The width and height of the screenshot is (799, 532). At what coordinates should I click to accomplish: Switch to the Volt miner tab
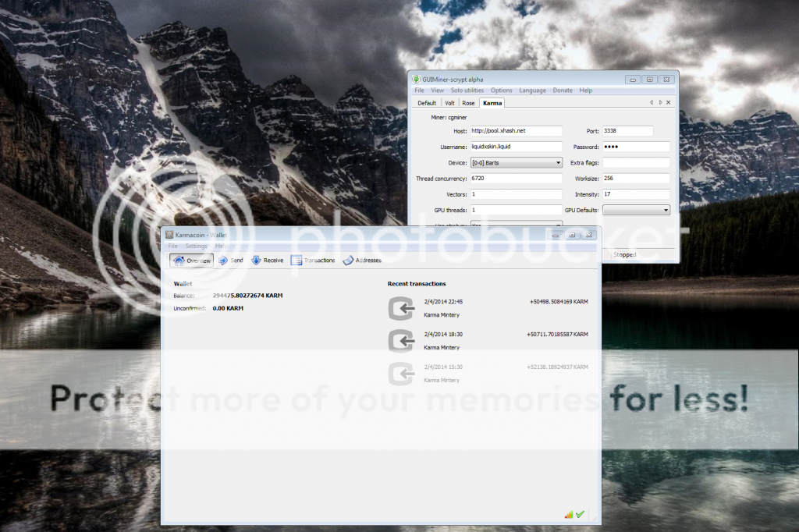click(x=449, y=103)
